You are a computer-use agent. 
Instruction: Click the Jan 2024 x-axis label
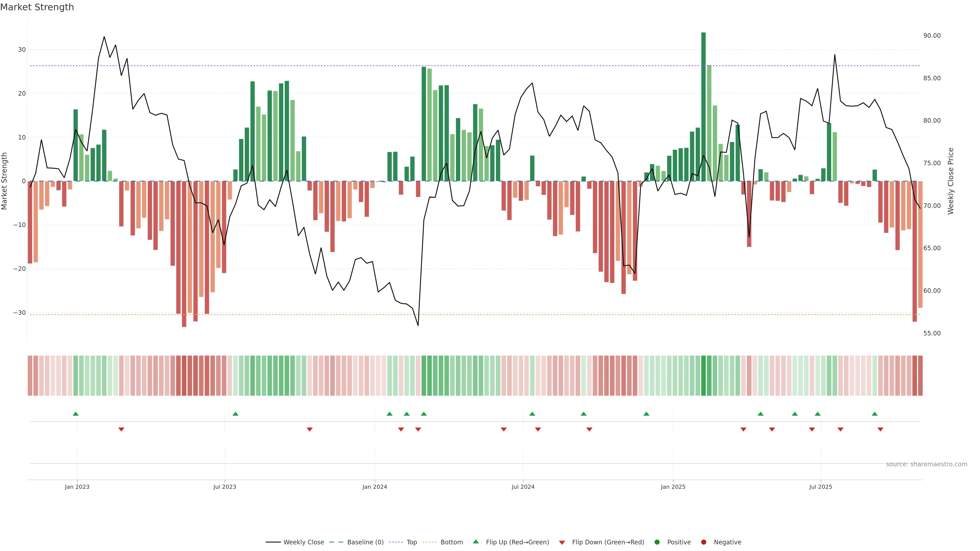coord(375,487)
